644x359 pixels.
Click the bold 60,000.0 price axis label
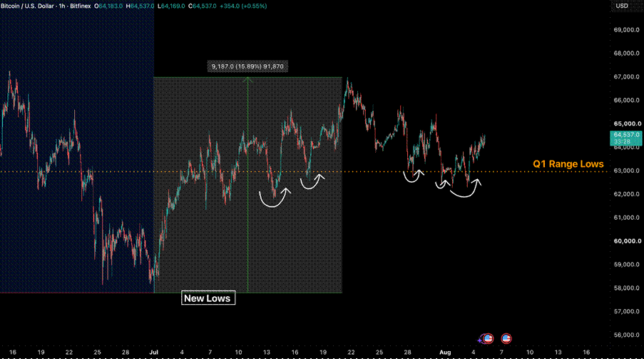(x=627, y=241)
